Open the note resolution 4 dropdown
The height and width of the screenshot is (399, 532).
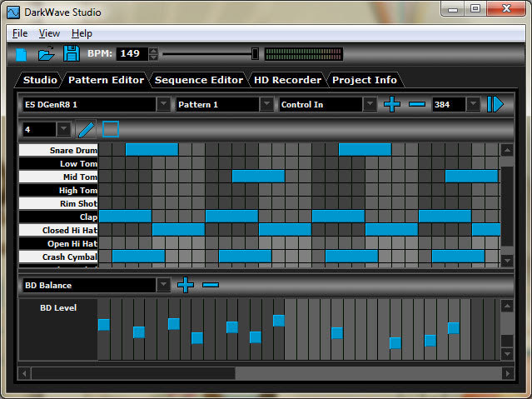pyautogui.click(x=63, y=129)
